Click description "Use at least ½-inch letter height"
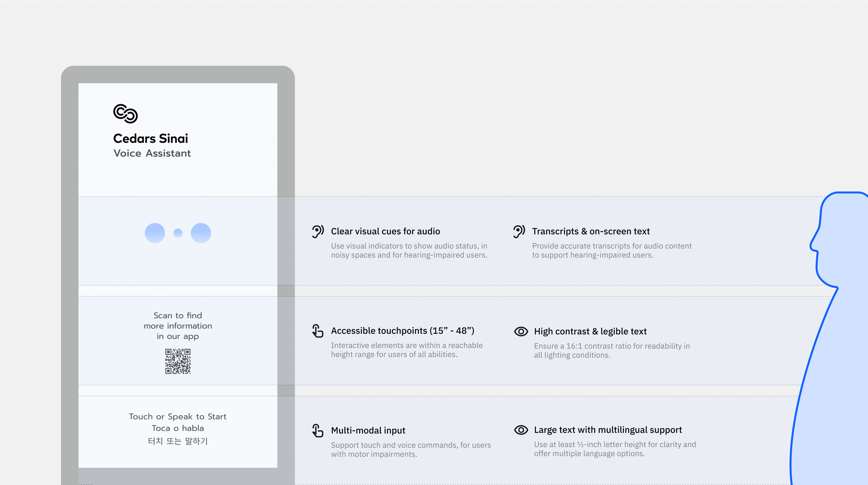 coord(615,449)
